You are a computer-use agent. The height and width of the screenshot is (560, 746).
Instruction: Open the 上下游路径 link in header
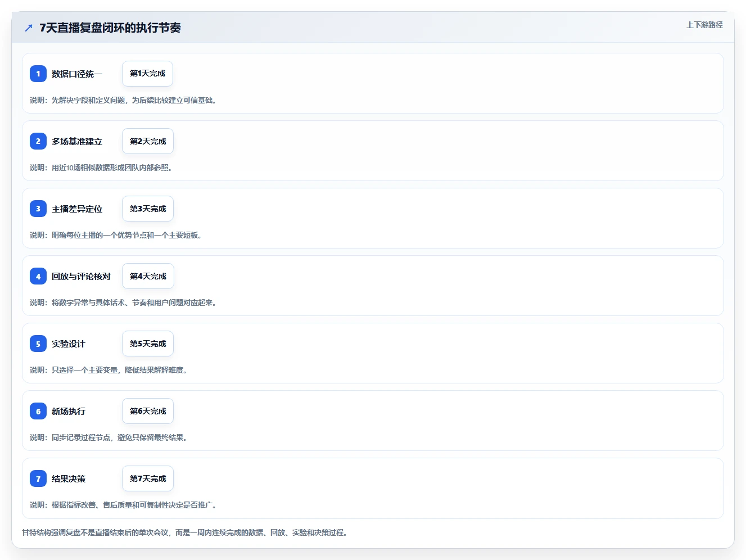pyautogui.click(x=704, y=25)
